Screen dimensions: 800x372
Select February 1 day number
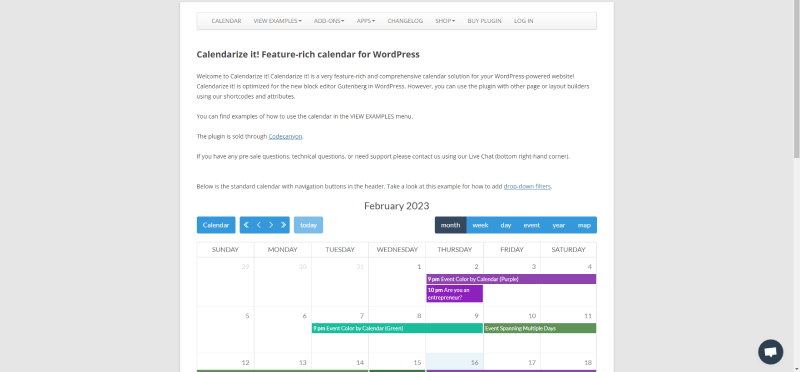coord(419,266)
